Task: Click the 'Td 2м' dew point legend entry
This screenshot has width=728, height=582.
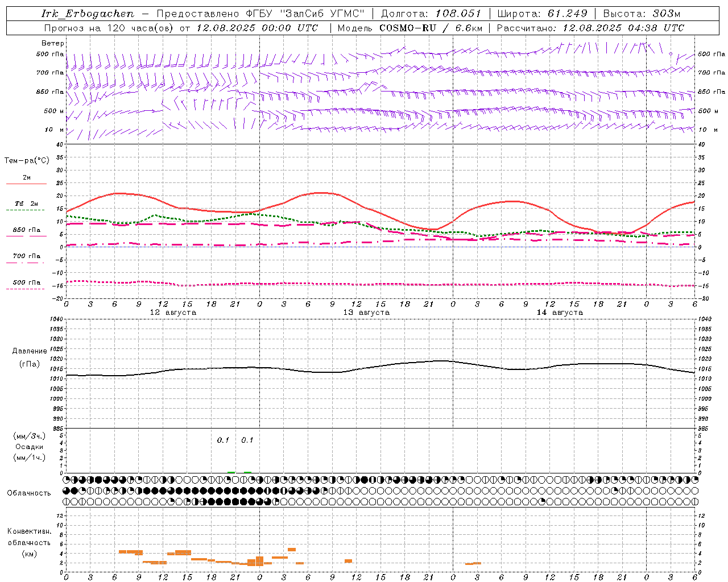Action: [x=27, y=203]
